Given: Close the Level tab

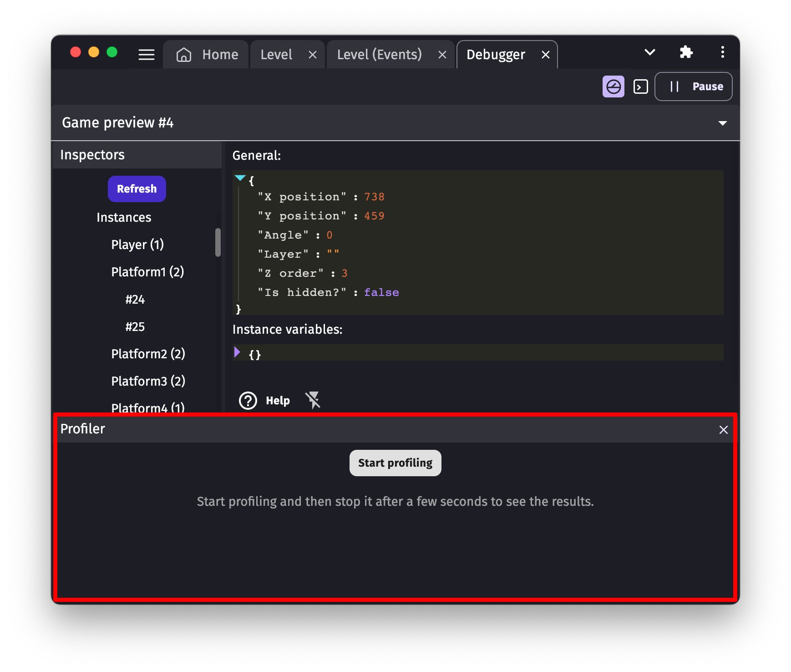Looking at the screenshot, I should (312, 55).
